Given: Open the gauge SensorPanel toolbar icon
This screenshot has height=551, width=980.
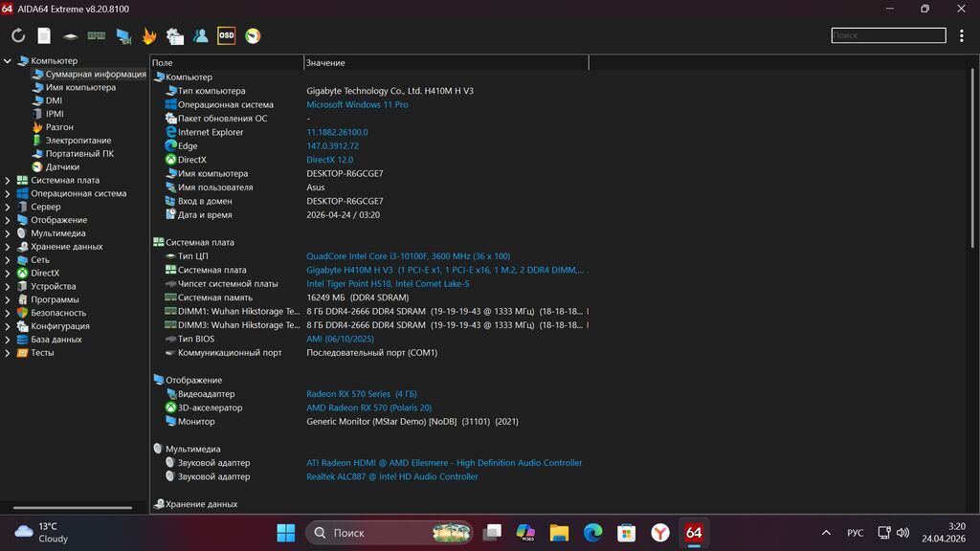Looking at the screenshot, I should click(253, 35).
